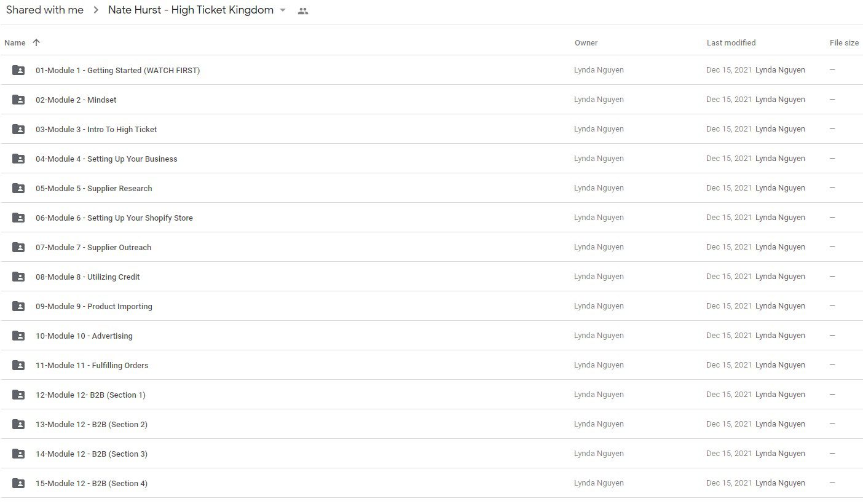Select folder icon of Advertising module

point(18,336)
